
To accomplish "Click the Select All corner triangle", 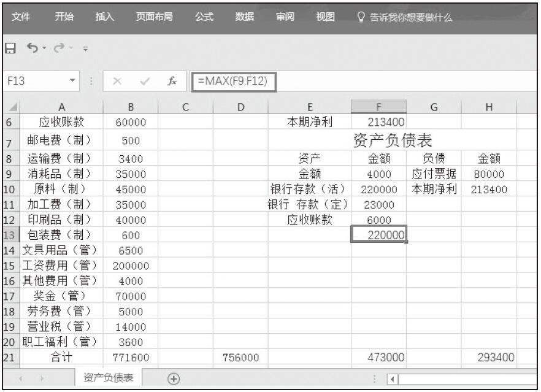I will pos(10,107).
